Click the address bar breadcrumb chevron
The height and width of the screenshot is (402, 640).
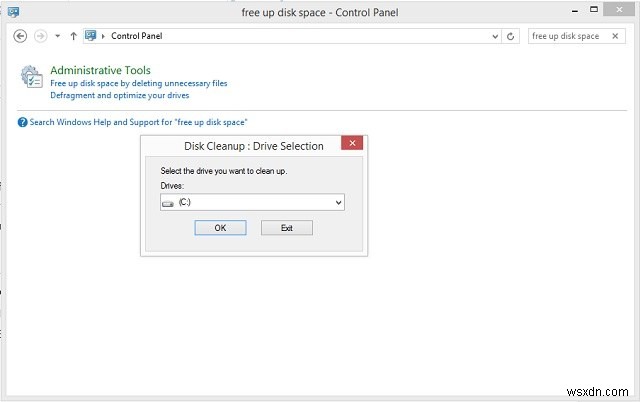pyautogui.click(x=104, y=36)
